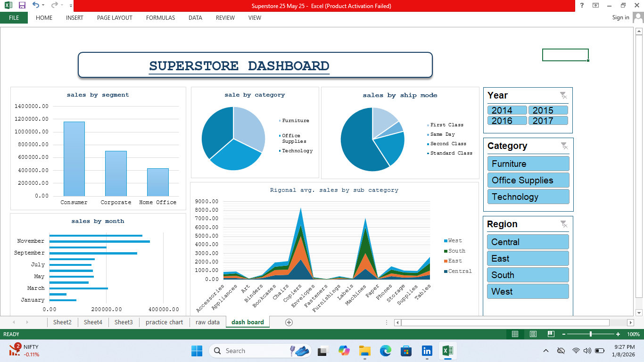Open the REVIEW ribbon tab
The image size is (644, 362).
point(225,18)
